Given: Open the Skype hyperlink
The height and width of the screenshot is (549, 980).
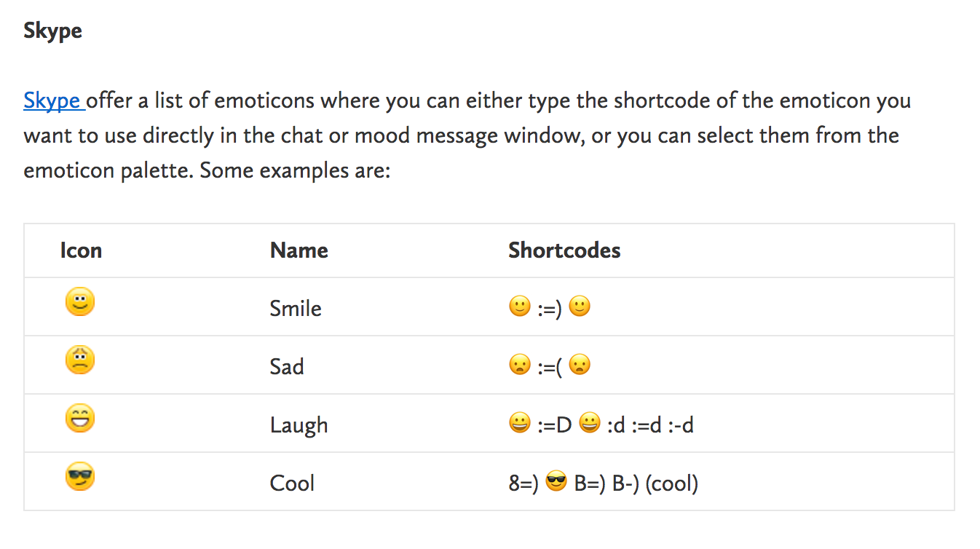Looking at the screenshot, I should click(53, 100).
